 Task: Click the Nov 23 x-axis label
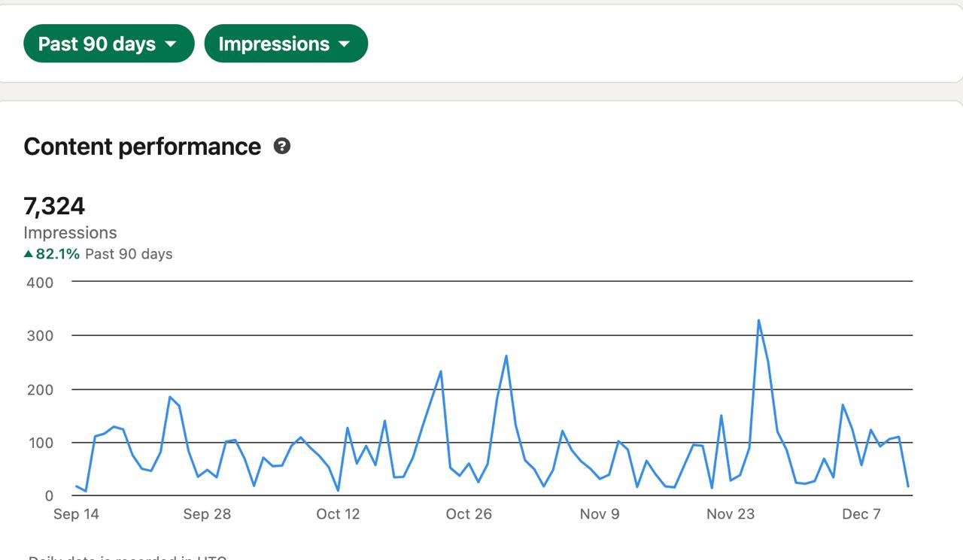pyautogui.click(x=731, y=514)
